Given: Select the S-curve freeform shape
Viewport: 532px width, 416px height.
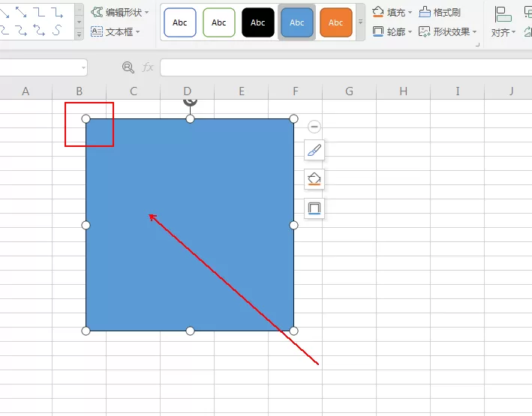Looking at the screenshot, I should point(57,30).
